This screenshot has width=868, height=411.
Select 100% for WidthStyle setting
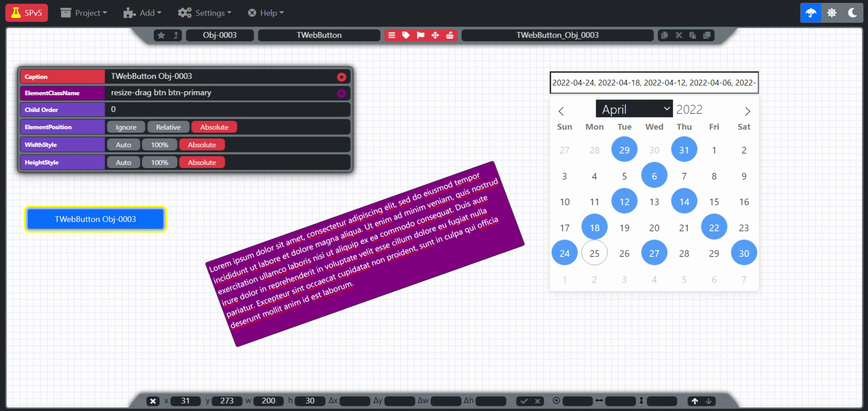coord(160,145)
